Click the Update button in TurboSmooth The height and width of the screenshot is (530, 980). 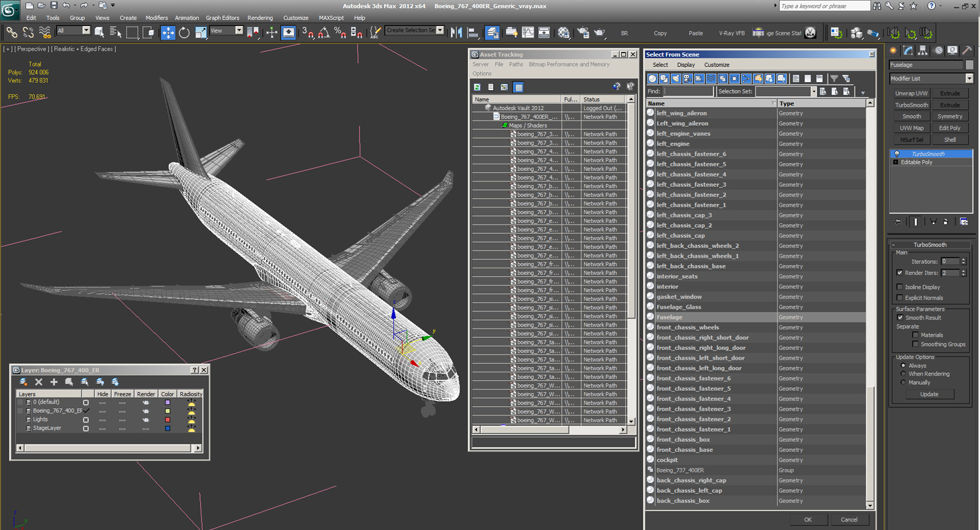point(929,394)
